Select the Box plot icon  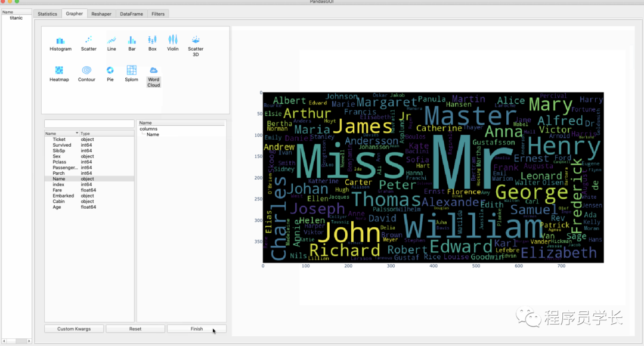153,44
